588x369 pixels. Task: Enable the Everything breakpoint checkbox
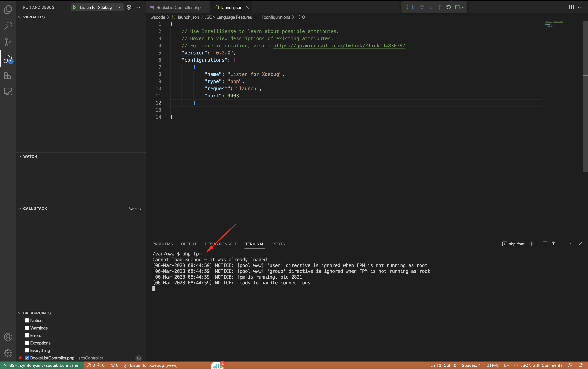[x=27, y=350]
